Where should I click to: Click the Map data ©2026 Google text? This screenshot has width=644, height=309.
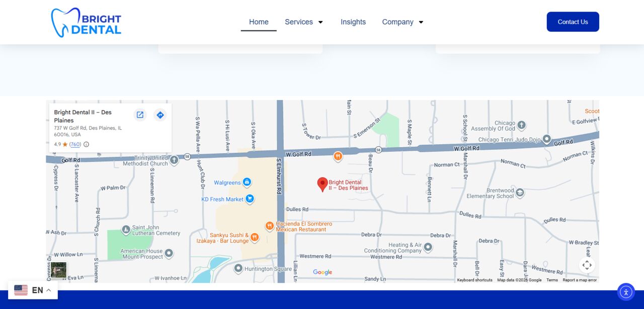click(519, 280)
